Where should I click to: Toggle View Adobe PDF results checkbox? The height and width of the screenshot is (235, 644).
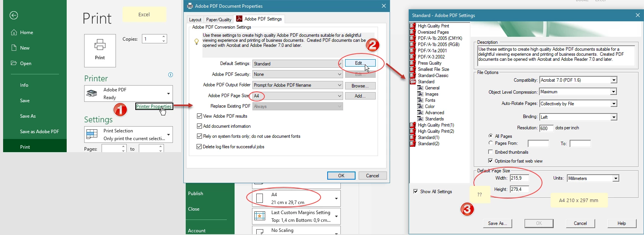click(x=199, y=116)
